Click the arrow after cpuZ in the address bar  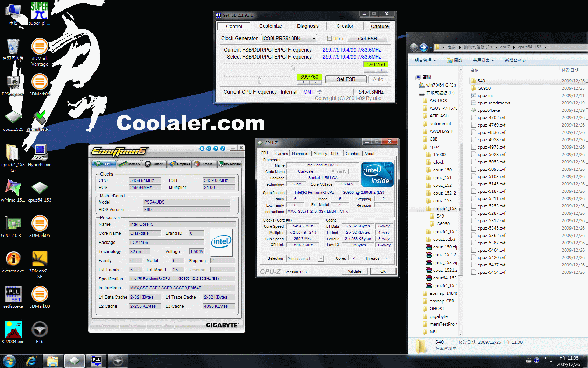514,47
